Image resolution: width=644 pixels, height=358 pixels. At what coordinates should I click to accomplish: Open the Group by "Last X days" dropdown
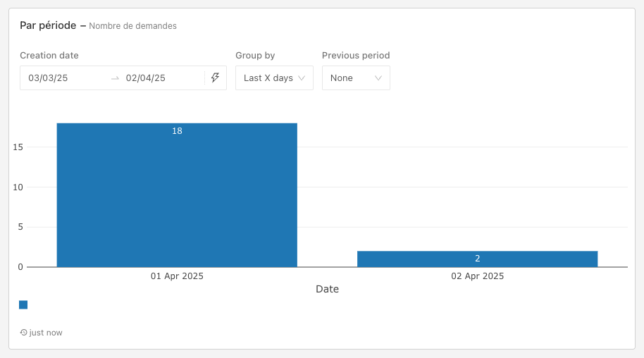[x=274, y=78]
